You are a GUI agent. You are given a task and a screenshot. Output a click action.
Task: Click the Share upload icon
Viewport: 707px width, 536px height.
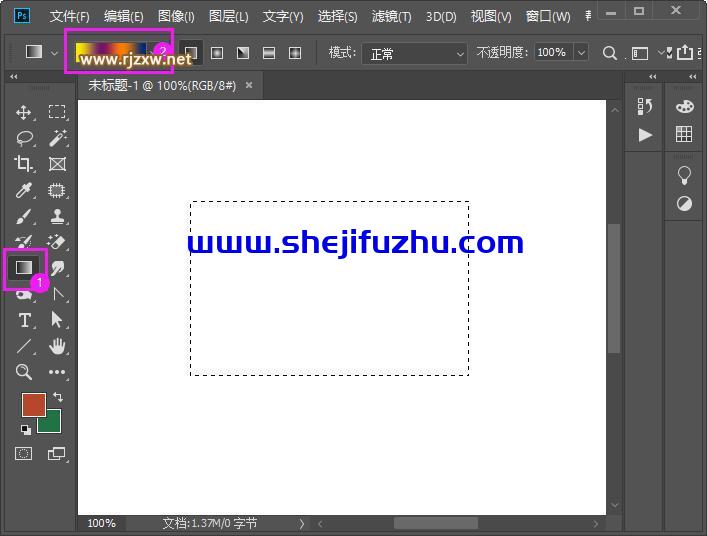click(x=685, y=52)
